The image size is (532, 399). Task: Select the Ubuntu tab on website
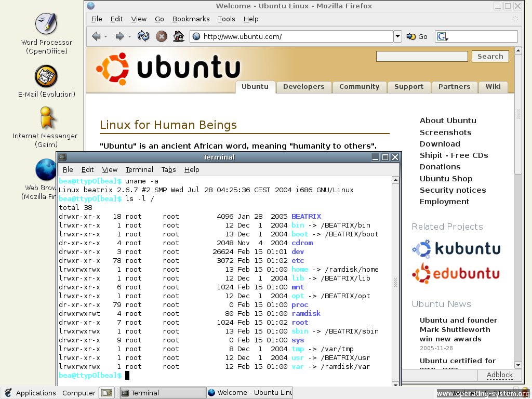pos(255,87)
